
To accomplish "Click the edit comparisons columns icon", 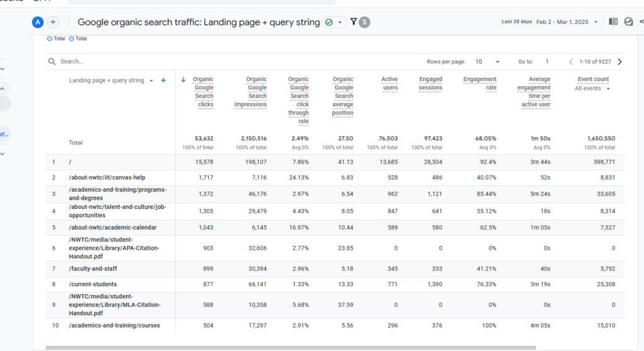I will tap(613, 22).
